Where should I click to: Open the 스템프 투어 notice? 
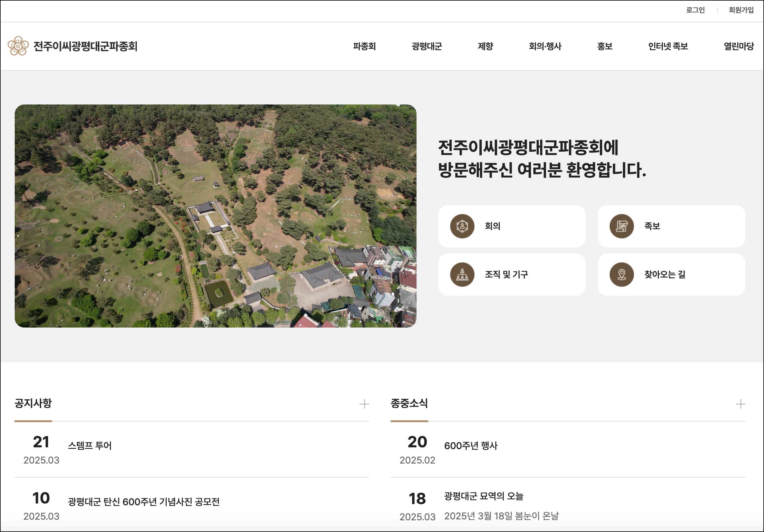pos(89,446)
